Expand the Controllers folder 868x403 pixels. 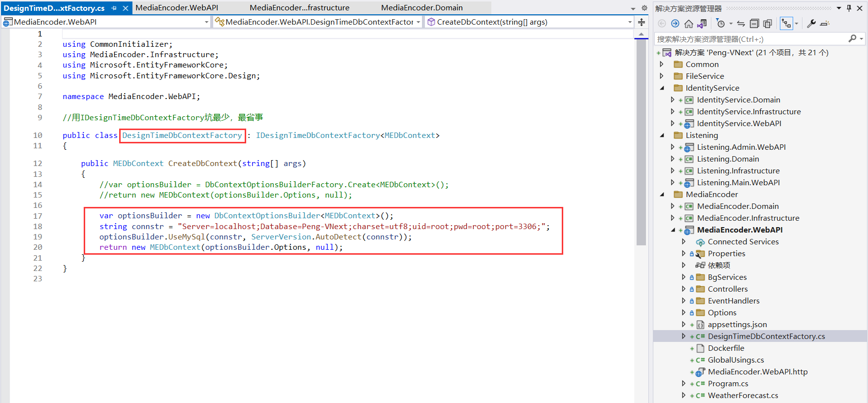coord(683,289)
